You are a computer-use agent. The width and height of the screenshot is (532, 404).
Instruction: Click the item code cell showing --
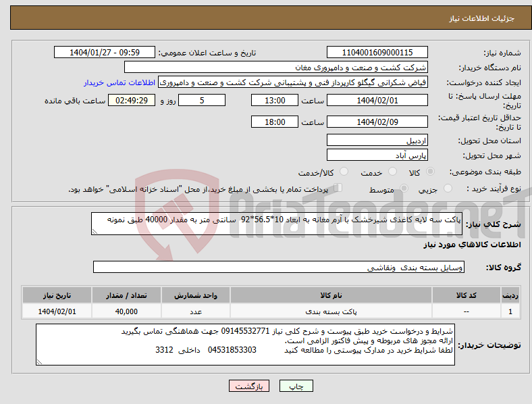tap(467, 311)
